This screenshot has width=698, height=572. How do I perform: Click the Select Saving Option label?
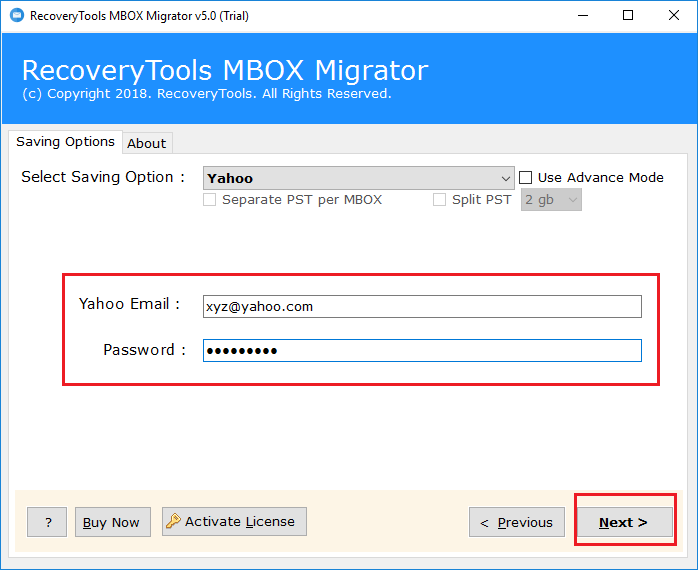point(103,177)
